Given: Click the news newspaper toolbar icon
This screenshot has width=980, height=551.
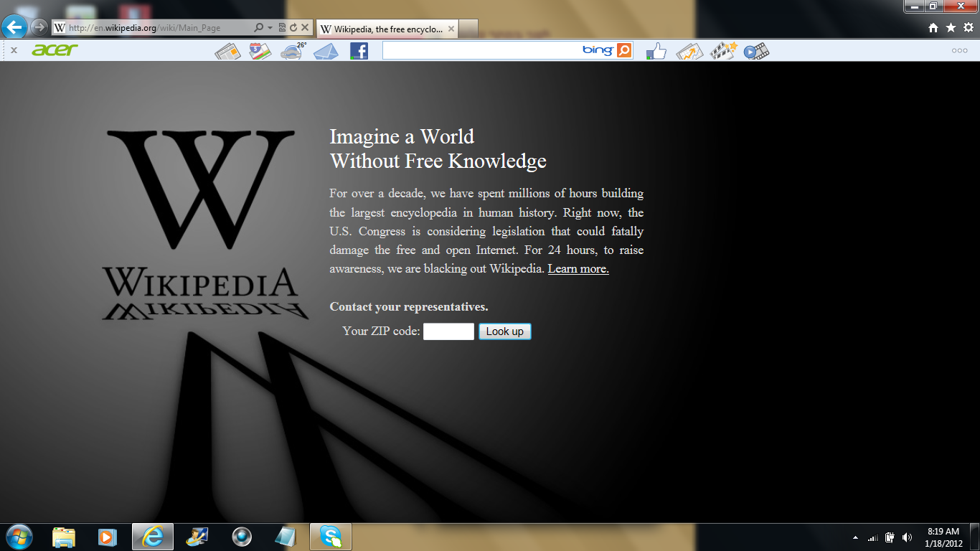Looking at the screenshot, I should pyautogui.click(x=227, y=51).
